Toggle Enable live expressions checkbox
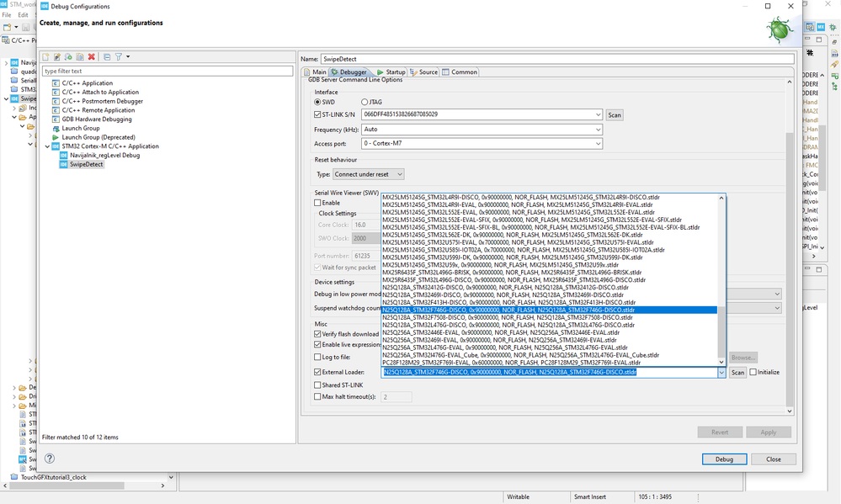The image size is (841, 504). click(x=317, y=344)
